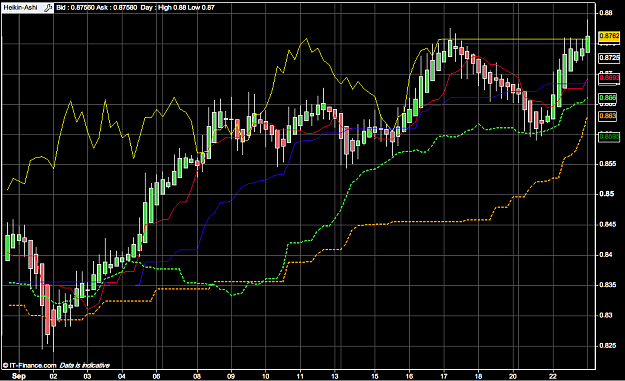Select the white 0.8725 price label
The width and height of the screenshot is (625, 381).
point(609,58)
